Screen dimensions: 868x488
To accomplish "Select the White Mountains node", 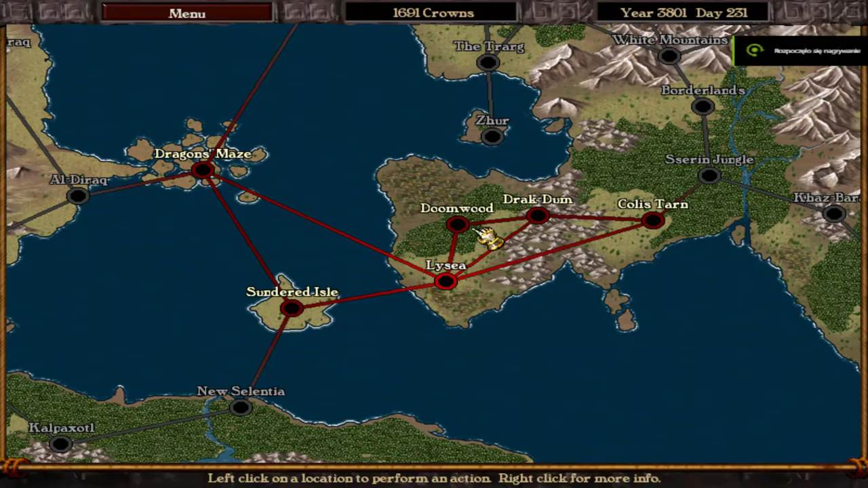I will pyautogui.click(x=669, y=56).
